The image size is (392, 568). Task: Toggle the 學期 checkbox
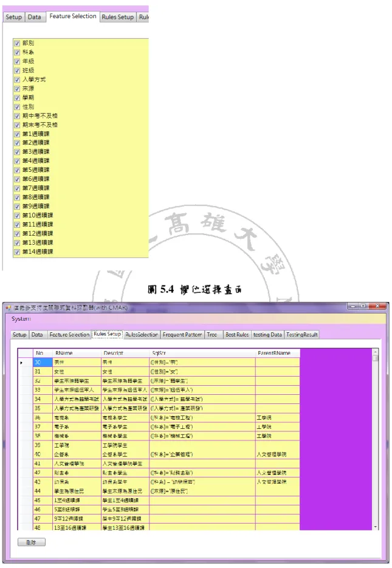[x=16, y=97]
